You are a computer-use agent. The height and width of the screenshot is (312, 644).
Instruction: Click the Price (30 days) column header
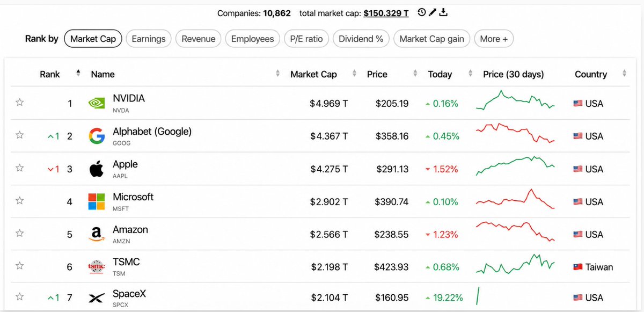513,74
